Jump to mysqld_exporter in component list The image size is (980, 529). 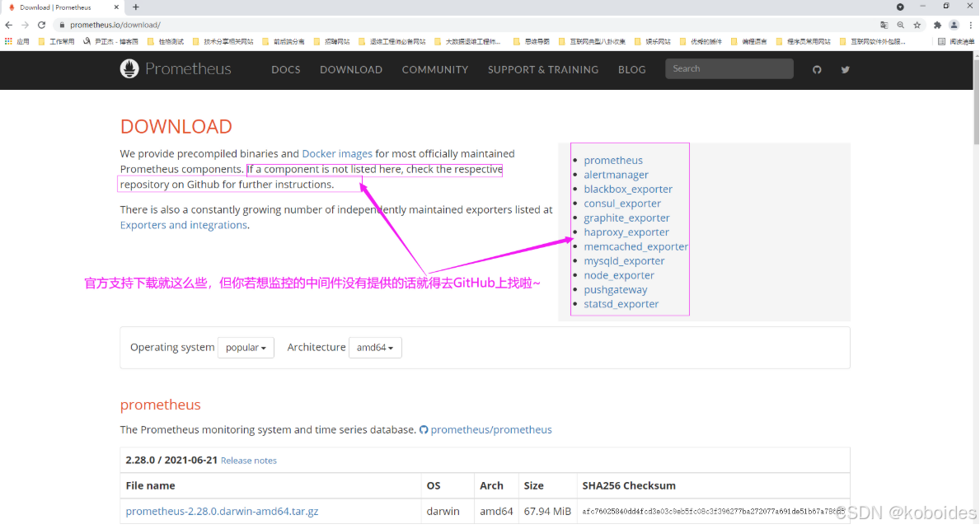tap(625, 261)
